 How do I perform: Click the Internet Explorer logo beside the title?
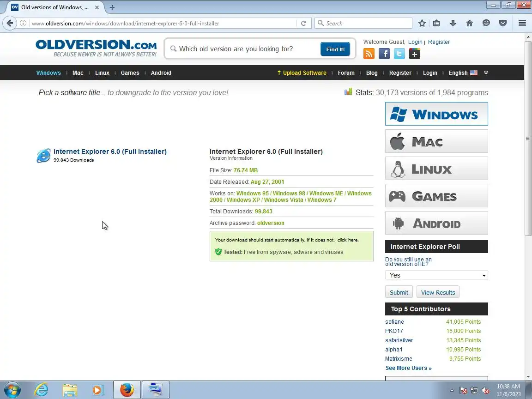43,155
